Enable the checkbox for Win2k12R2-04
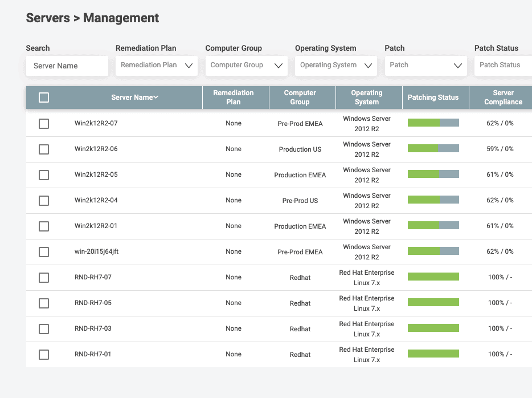This screenshot has width=532, height=398. pyautogui.click(x=44, y=200)
